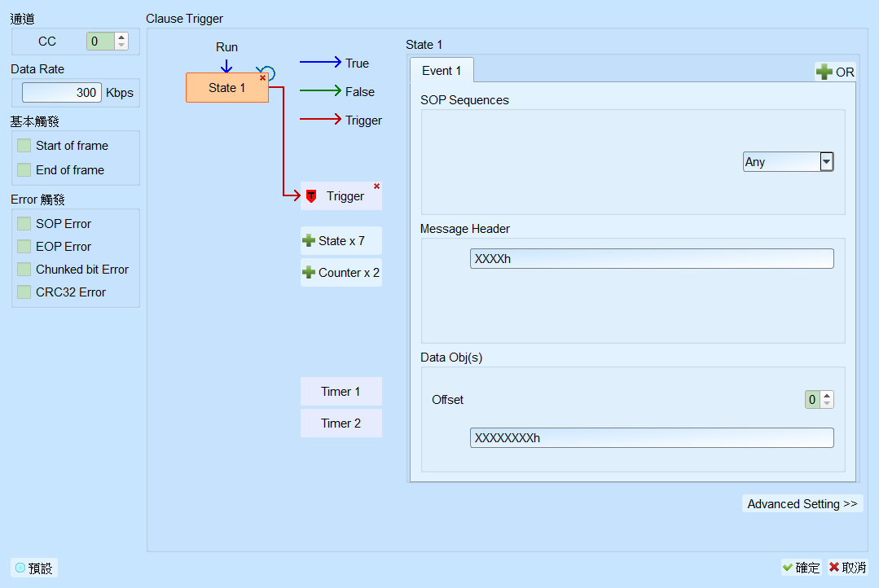Confirm with the 確定 button
This screenshot has height=588, width=879.
click(801, 568)
